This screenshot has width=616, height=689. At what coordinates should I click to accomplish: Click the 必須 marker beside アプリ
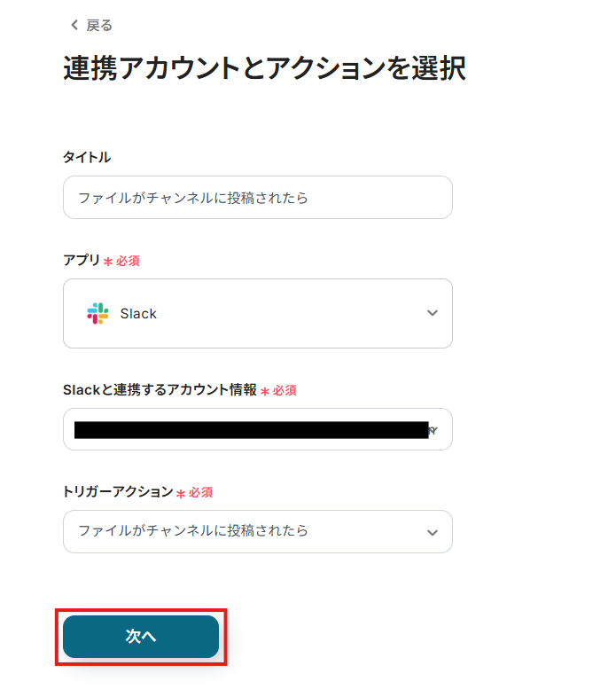coord(128,261)
